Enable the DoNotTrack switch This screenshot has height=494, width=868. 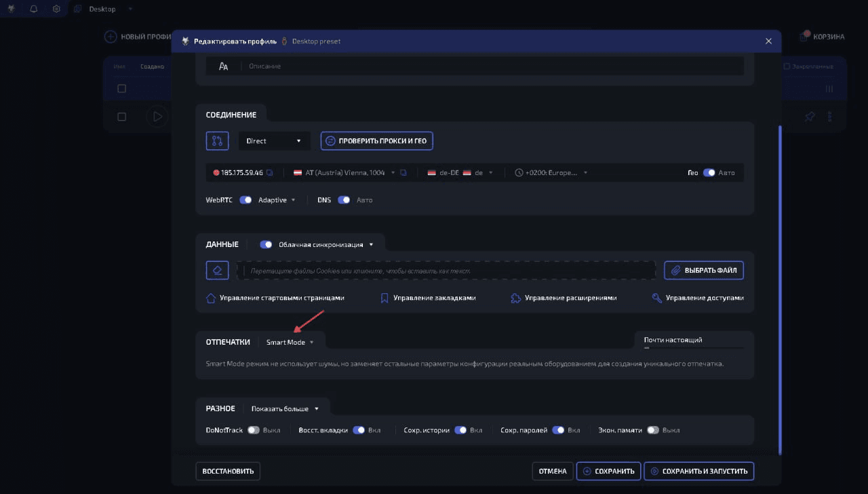pos(254,430)
